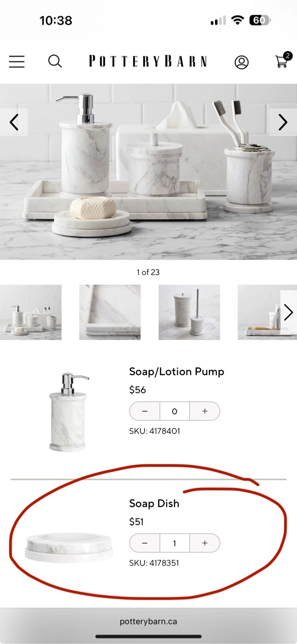Select the toilet brush holder thumbnail
Screen dimensions: 297x644
pos(189,312)
